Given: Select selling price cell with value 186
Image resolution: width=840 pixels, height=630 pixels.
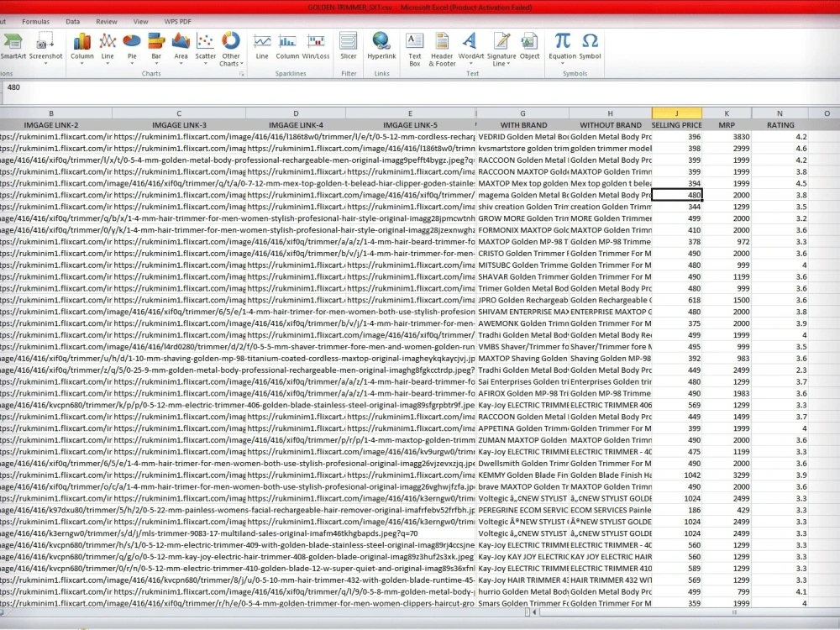Looking at the screenshot, I should tap(676, 510).
